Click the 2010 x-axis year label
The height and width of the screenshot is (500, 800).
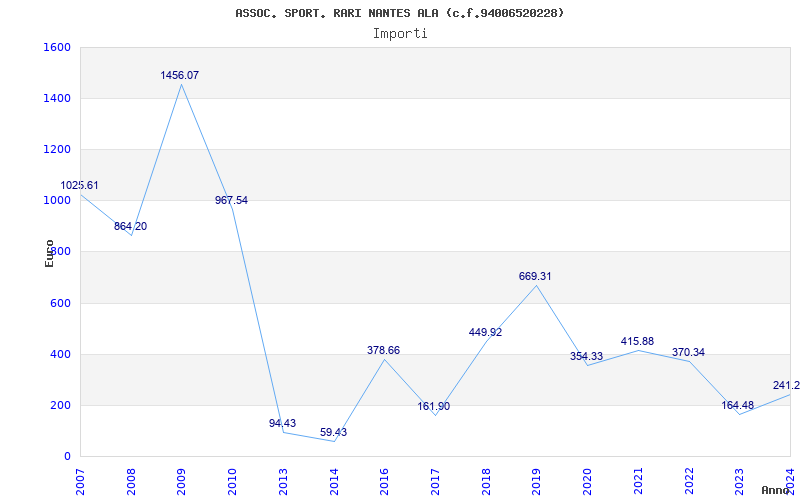[x=232, y=482]
